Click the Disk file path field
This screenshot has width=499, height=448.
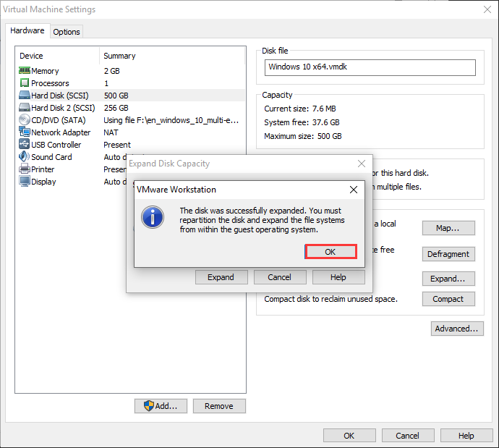point(370,67)
